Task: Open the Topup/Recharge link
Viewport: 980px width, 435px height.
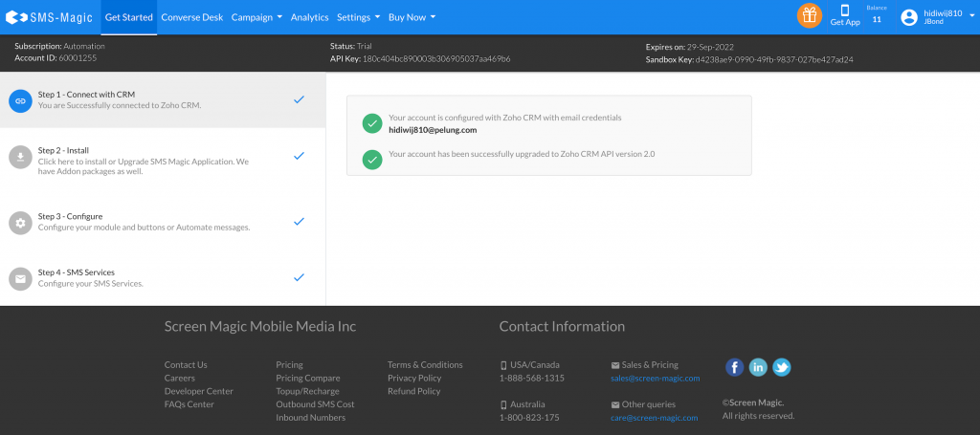Action: coord(307,391)
